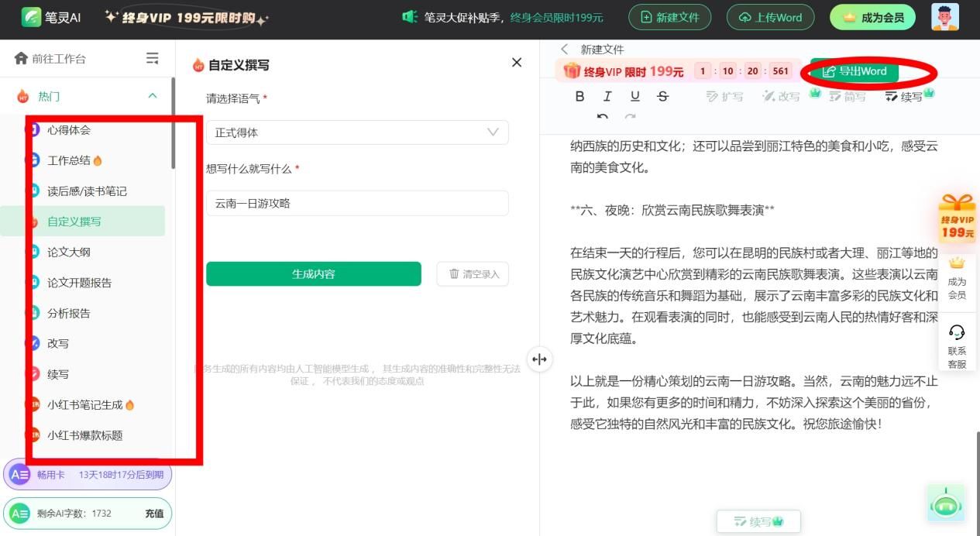Select 论文开题报告 in sidebar
Viewport: 980px width, 536px height.
(x=79, y=283)
